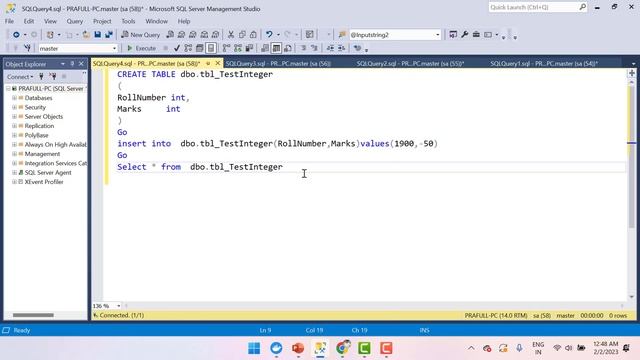Viewport: 640px width, 360px height.
Task: Click Disconnect icon in Object Explorer
Action: tap(53, 76)
